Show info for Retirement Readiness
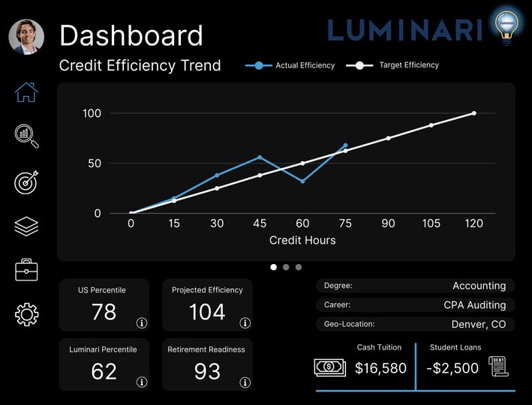532x405 pixels. tap(245, 382)
